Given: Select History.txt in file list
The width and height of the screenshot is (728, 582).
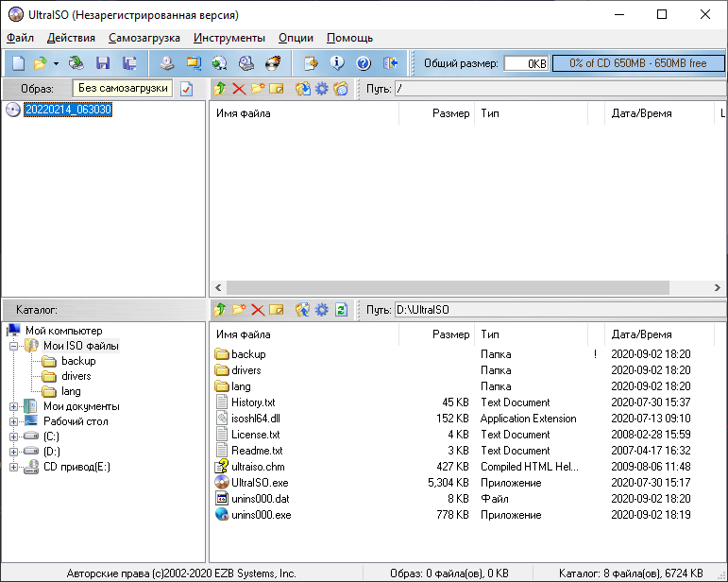Looking at the screenshot, I should pyautogui.click(x=253, y=402).
